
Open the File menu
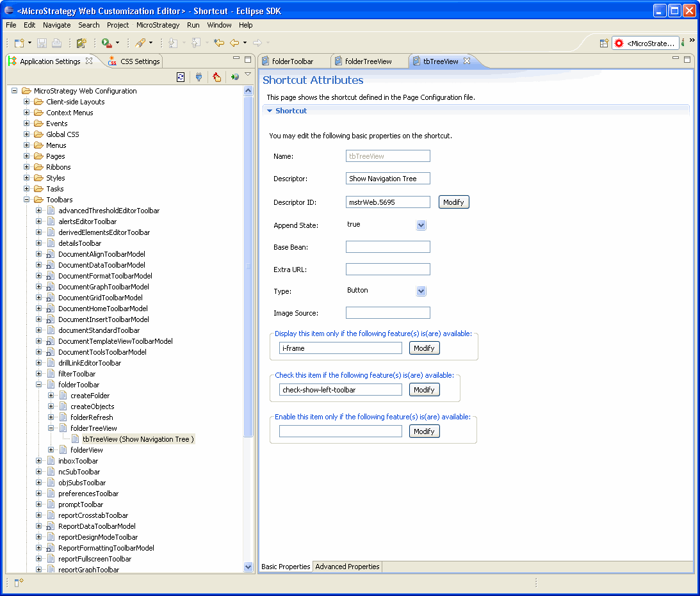pyautogui.click(x=11, y=25)
